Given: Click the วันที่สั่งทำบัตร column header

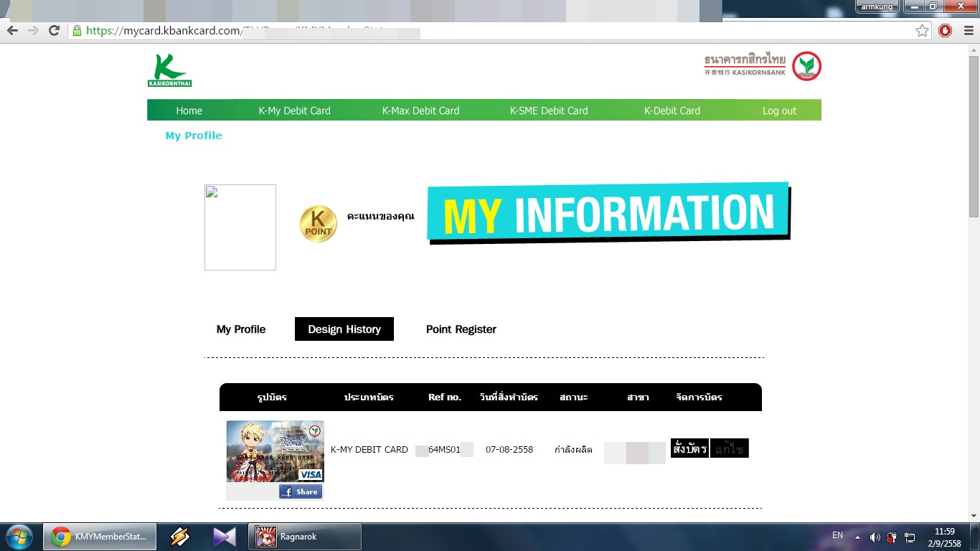Looking at the screenshot, I should [509, 397].
